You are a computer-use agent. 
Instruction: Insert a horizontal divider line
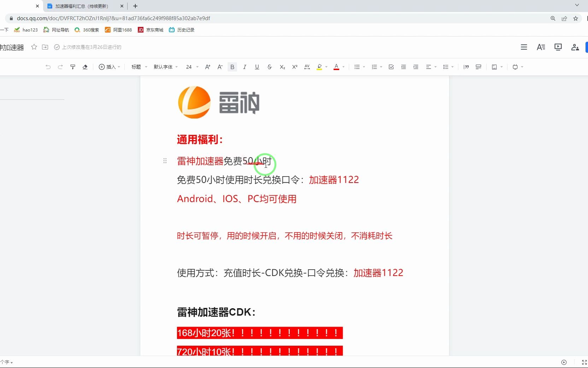point(478,67)
